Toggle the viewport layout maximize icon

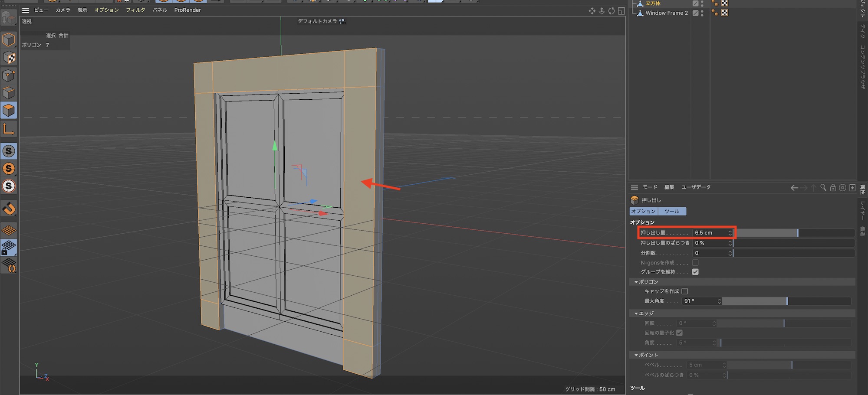tap(621, 11)
